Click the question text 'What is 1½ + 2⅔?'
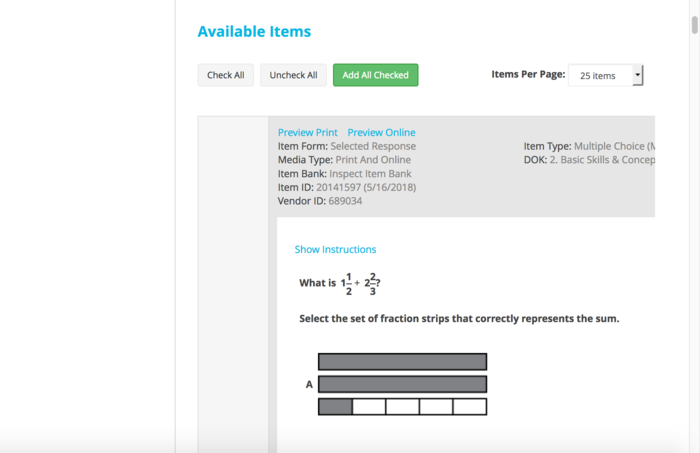The height and width of the screenshot is (453, 700). (340, 284)
